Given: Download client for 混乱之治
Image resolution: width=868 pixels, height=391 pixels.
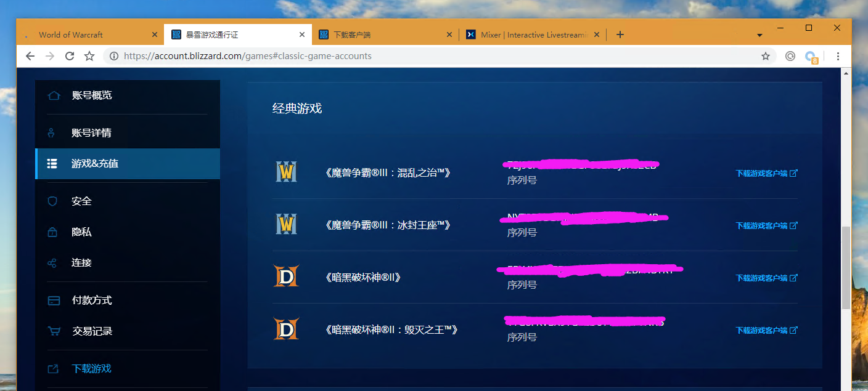Looking at the screenshot, I should click(766, 174).
